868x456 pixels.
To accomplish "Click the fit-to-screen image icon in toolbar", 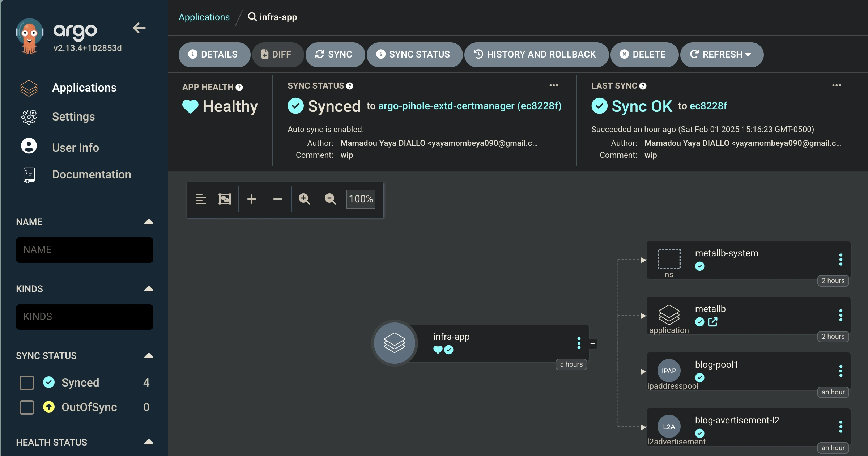I will 225,199.
